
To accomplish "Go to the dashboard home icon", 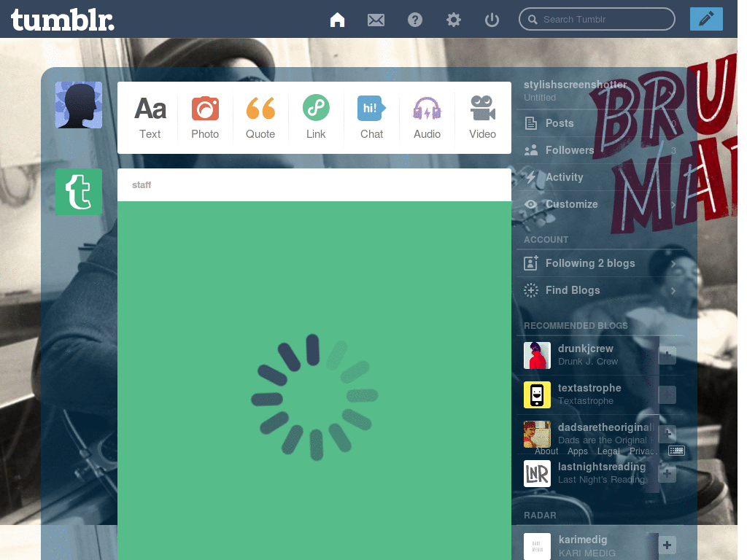I will coord(337,20).
